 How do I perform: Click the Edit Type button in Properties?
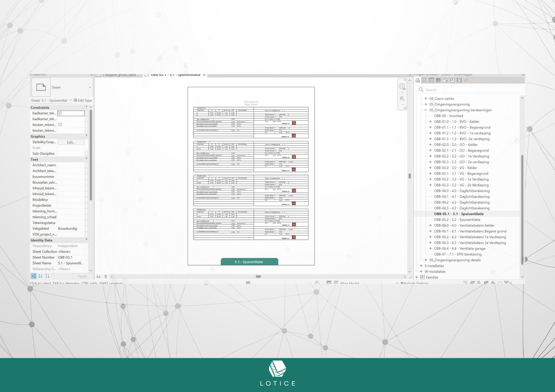[x=83, y=100]
